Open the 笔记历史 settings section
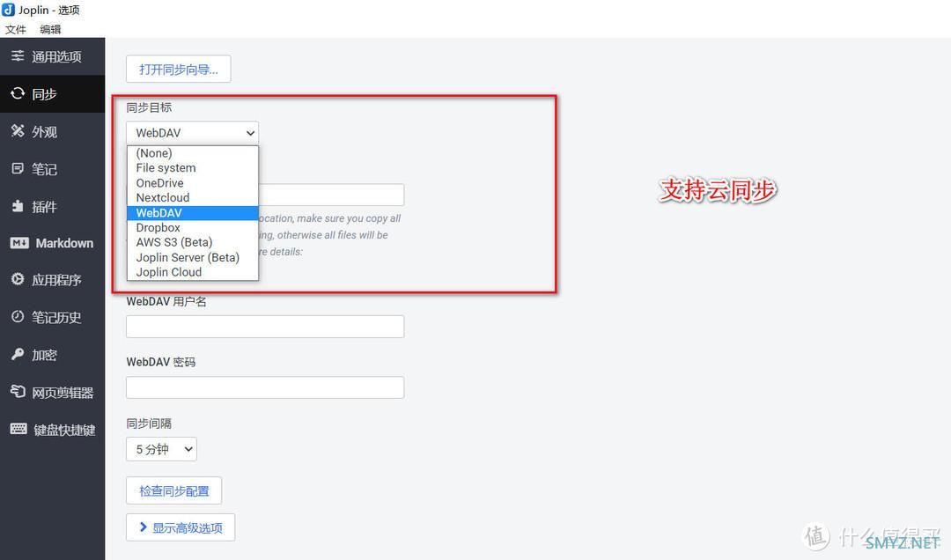Screen dimensions: 951x560 click(52, 317)
